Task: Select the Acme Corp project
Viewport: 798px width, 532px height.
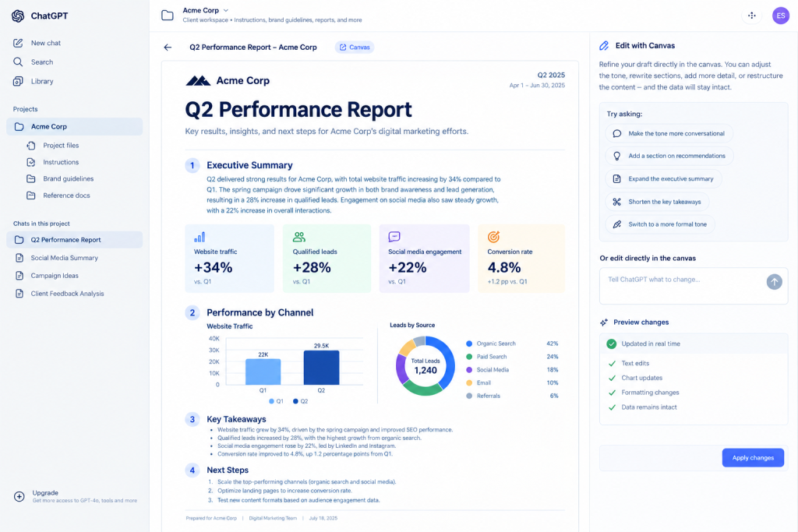Action: tap(74, 127)
